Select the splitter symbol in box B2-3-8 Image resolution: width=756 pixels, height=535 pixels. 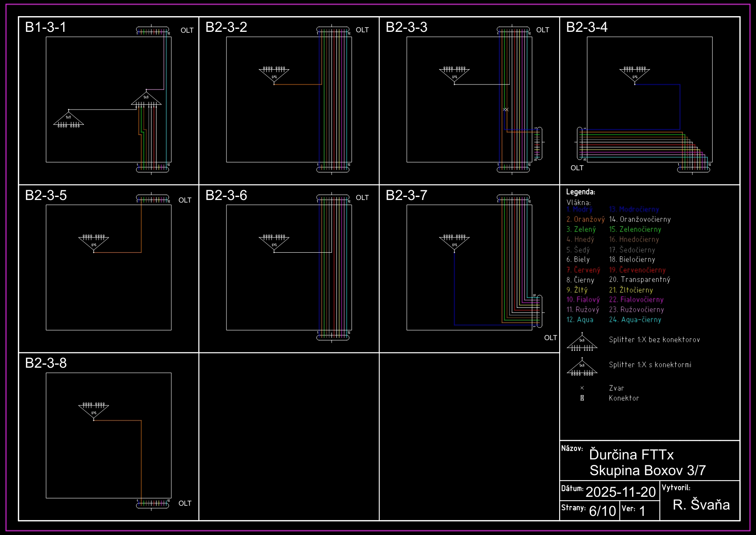pos(94,411)
